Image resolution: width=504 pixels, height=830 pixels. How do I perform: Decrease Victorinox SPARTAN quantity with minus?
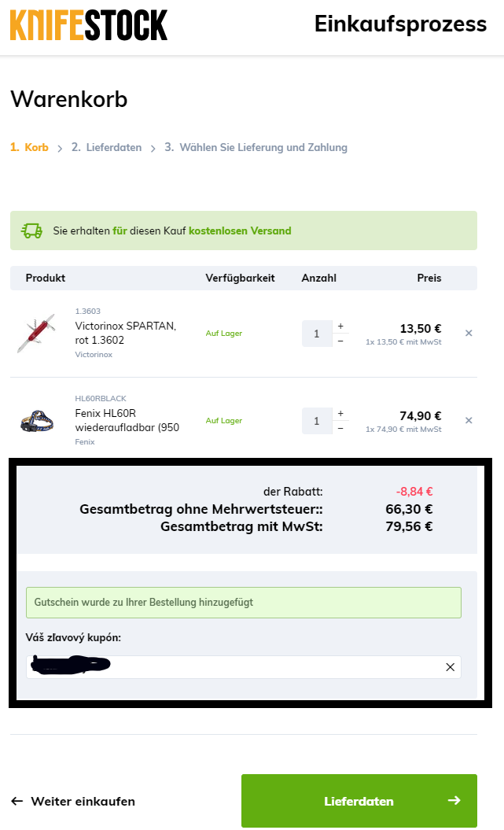pos(340,341)
